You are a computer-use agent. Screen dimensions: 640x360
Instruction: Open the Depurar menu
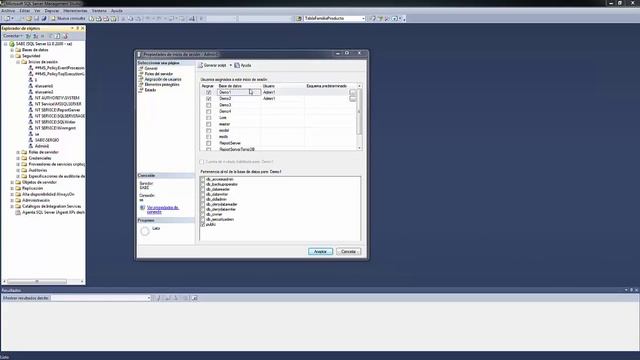(52, 11)
